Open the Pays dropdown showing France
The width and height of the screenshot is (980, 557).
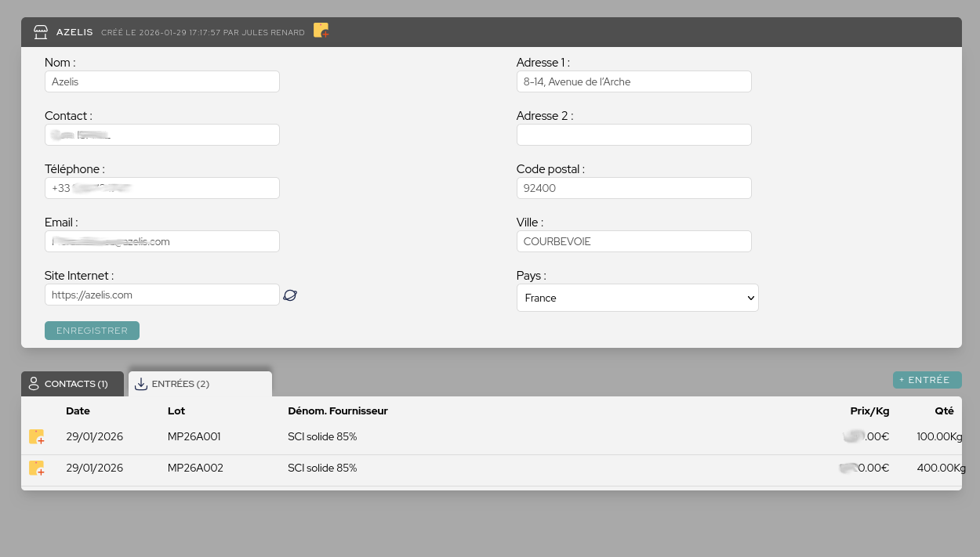(637, 298)
